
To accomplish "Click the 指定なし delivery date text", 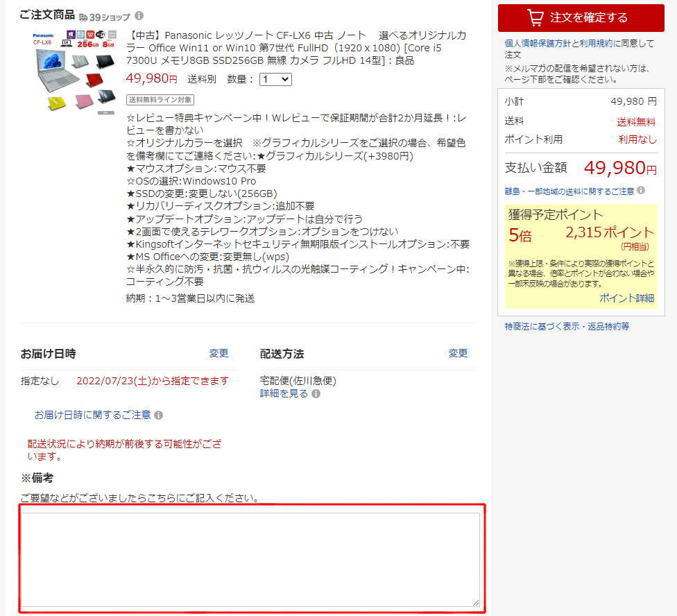I will (40, 381).
